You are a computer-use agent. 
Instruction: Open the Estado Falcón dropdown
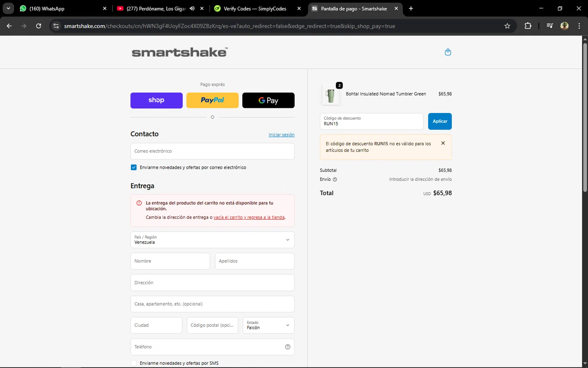(x=269, y=325)
